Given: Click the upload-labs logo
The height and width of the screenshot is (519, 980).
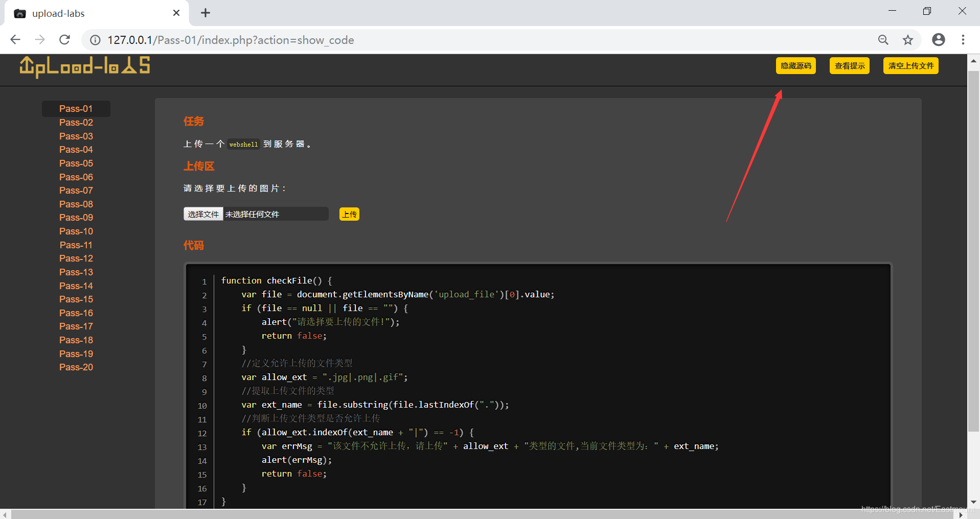Looking at the screenshot, I should pyautogui.click(x=85, y=66).
